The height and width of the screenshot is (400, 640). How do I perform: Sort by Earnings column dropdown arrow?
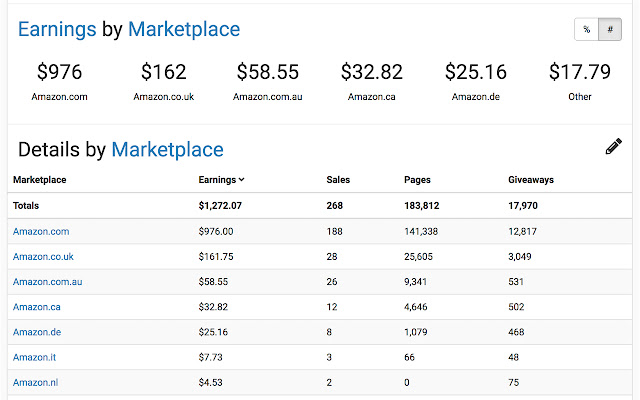242,180
